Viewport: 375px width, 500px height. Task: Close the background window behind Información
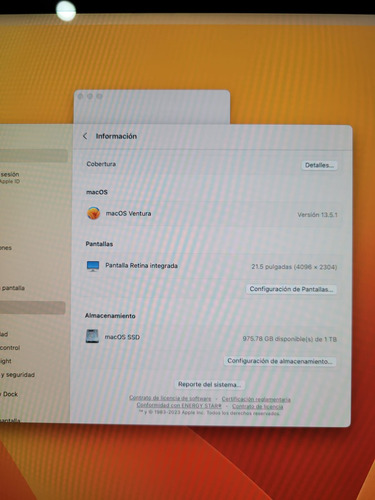click(x=80, y=96)
